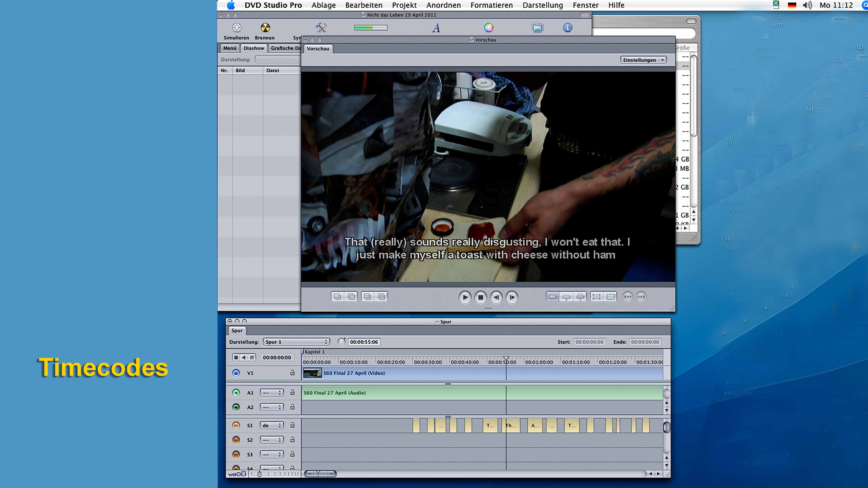Open the fonts panel with the A icon
This screenshot has height=488, width=868.
click(436, 28)
